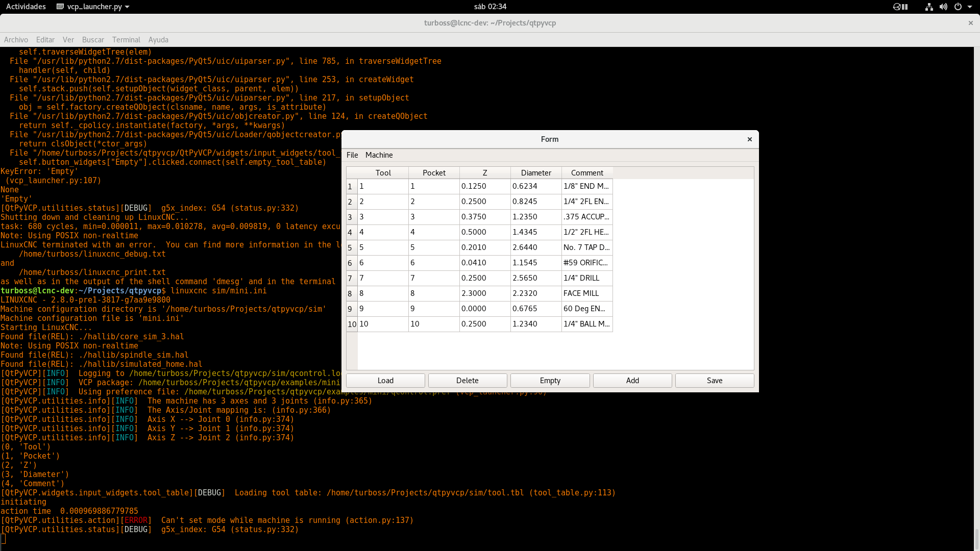This screenshot has height=551, width=980.
Task: Click the Load button
Action: point(385,381)
